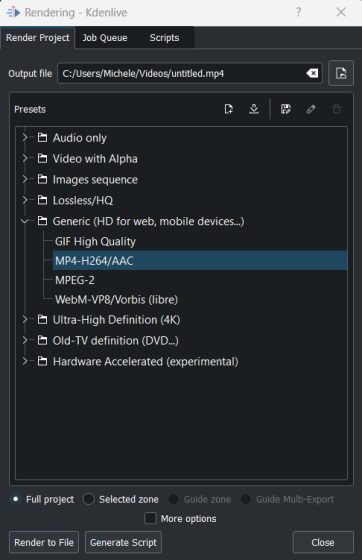
Task: Expand the Lossless/HQ preset group
Action: pos(25,200)
